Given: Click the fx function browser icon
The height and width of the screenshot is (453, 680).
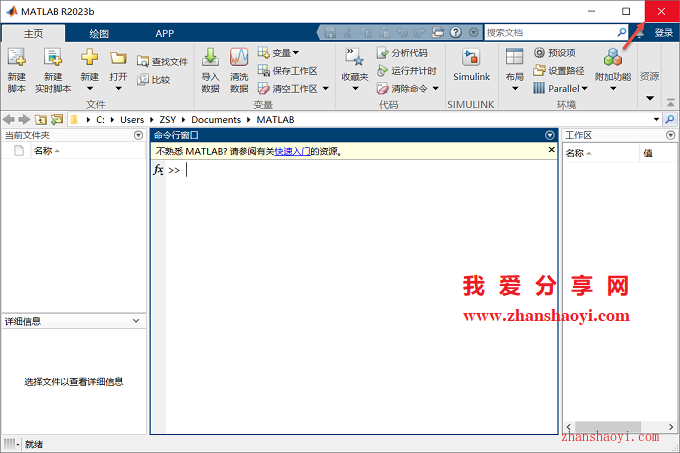Looking at the screenshot, I should [158, 170].
